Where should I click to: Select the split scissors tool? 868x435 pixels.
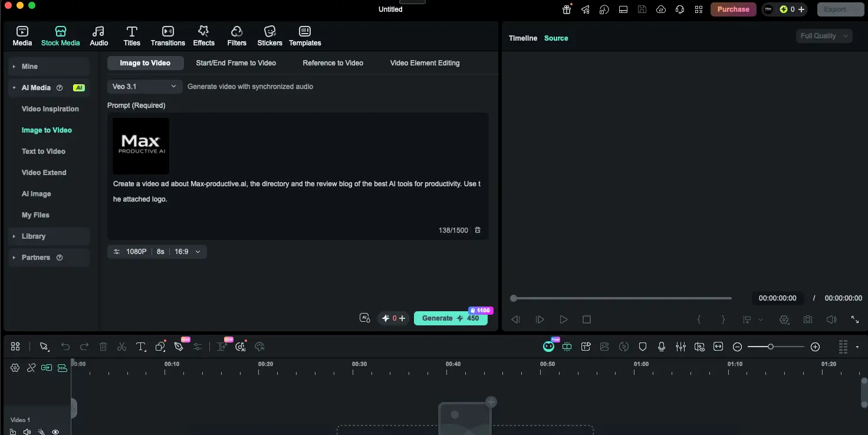coord(122,346)
